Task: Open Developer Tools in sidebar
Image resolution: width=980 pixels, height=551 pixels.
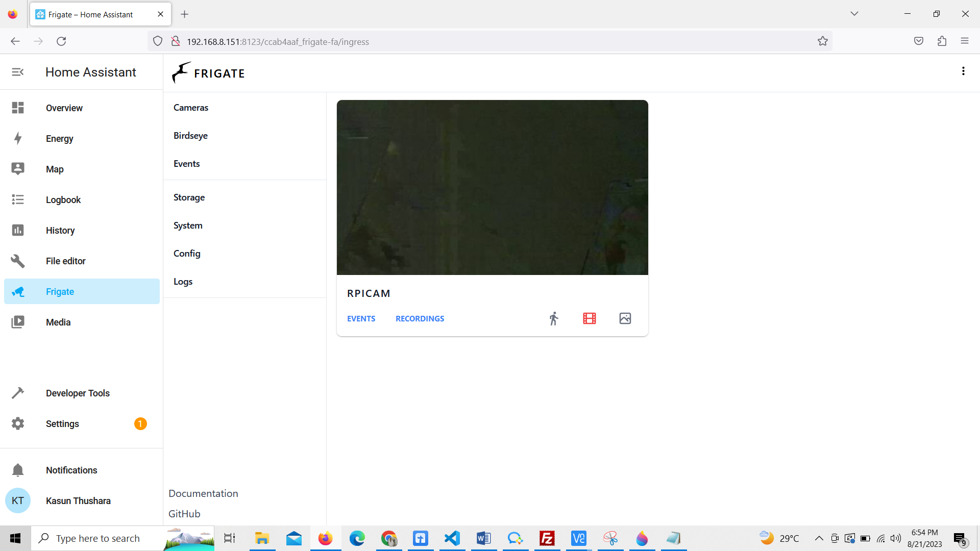Action: [82, 393]
